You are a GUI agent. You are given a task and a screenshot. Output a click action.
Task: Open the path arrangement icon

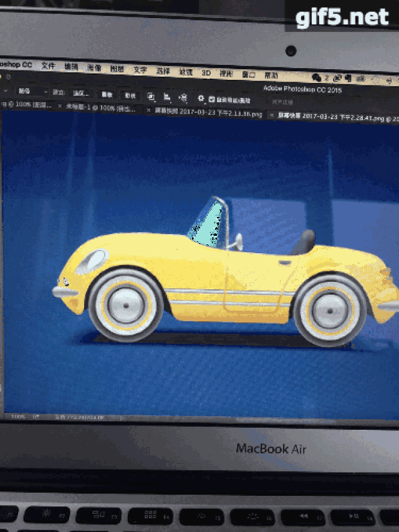pos(183,99)
